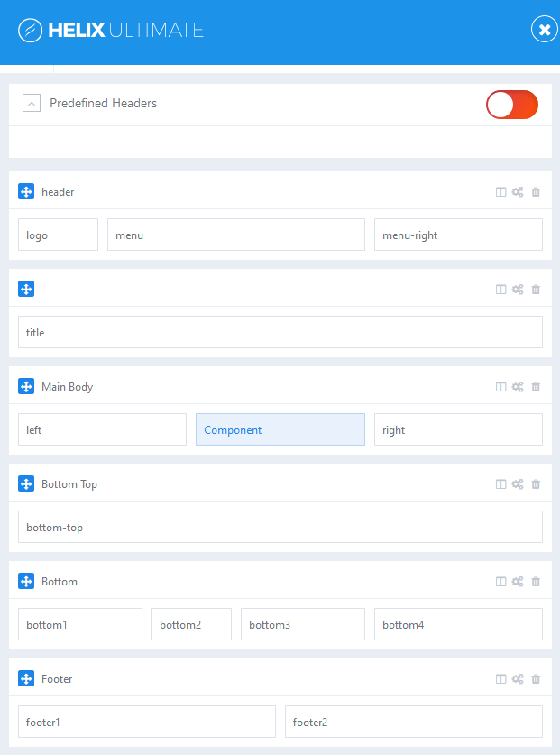Select the bottom3 column block
560x755 pixels.
pyautogui.click(x=302, y=624)
